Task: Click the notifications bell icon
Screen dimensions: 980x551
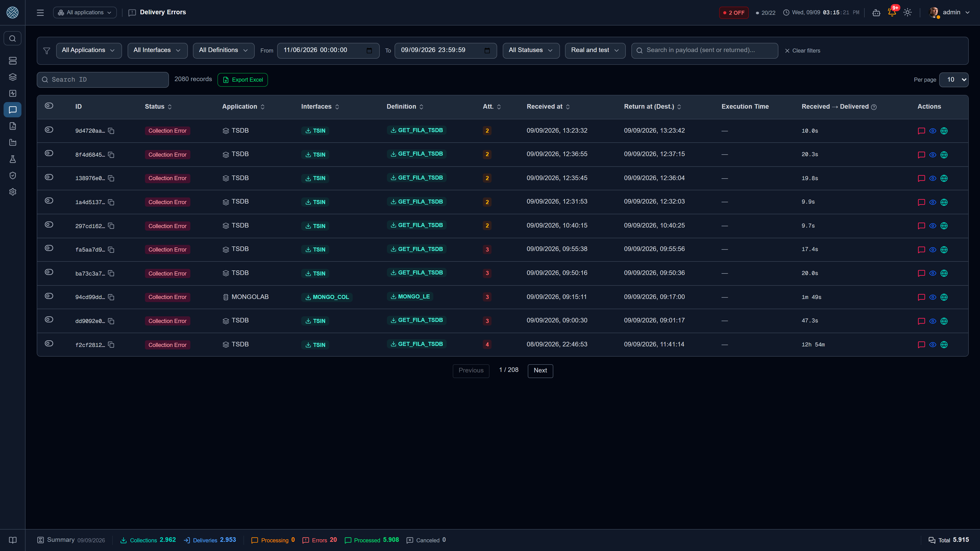Action: [892, 12]
